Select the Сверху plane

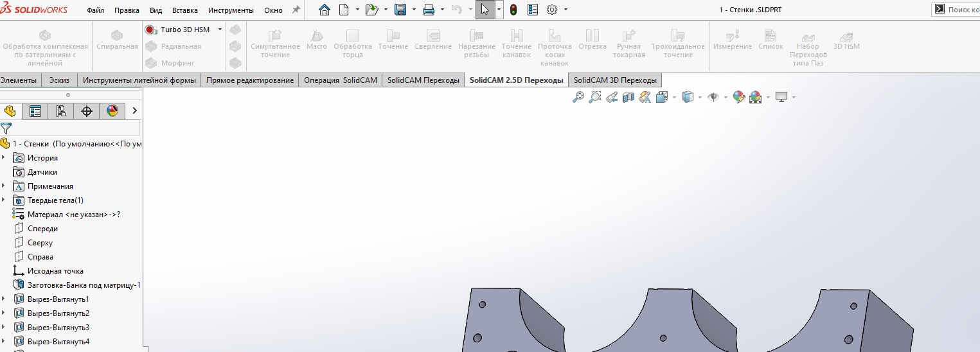[40, 243]
